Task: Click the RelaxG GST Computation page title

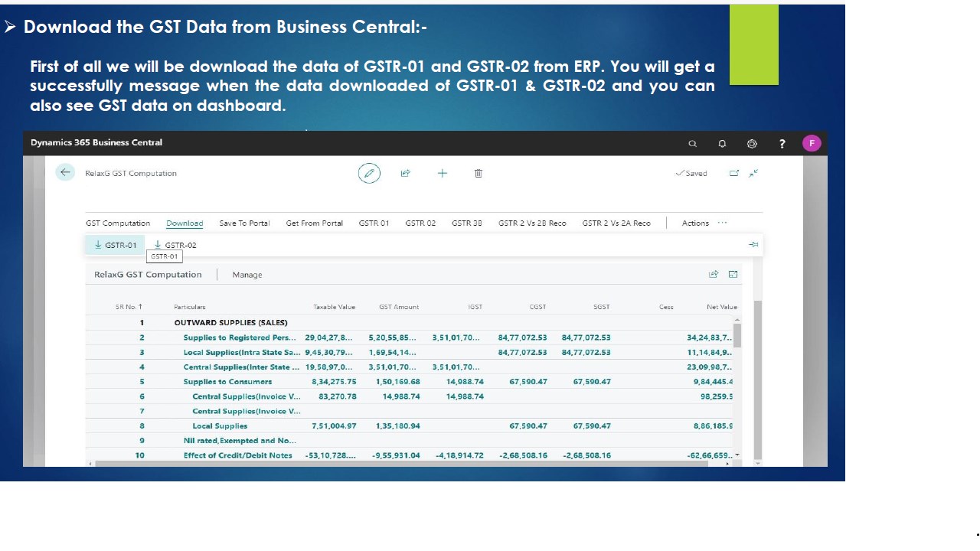Action: [131, 174]
